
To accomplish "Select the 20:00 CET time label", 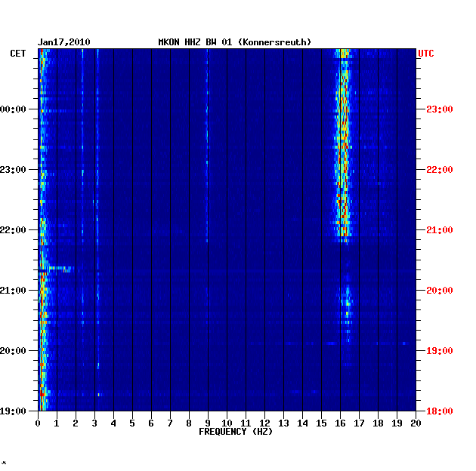I will pyautogui.click(x=13, y=350).
